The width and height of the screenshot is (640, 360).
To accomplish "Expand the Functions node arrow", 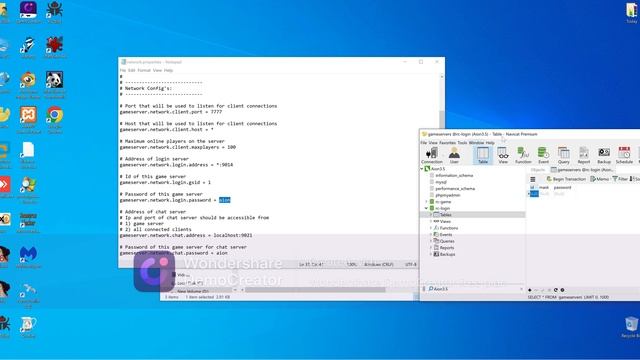I will click(431, 228).
